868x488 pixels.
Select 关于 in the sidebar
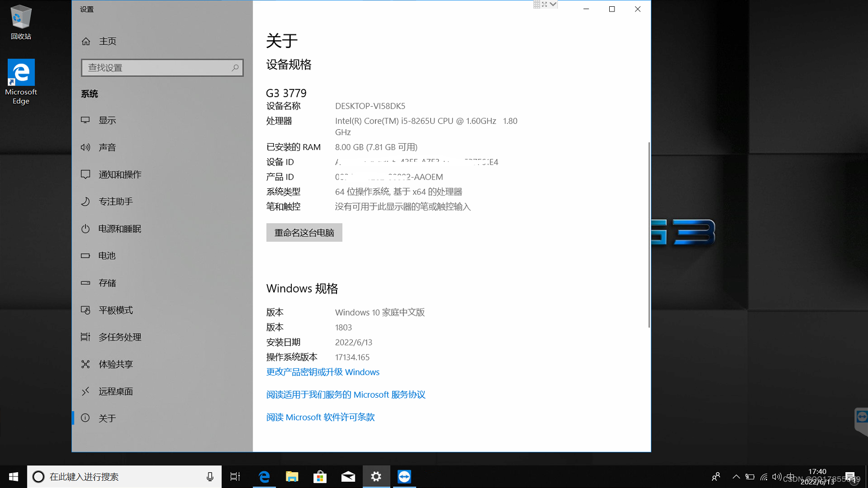[107, 418]
